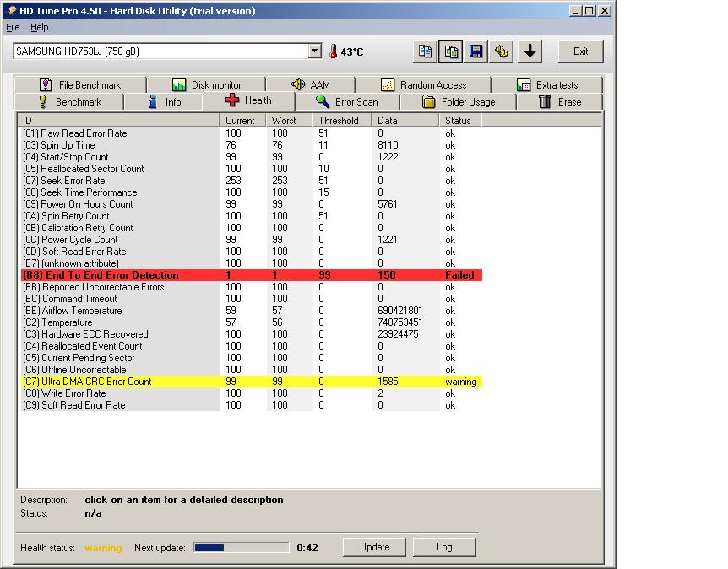Select the yellow Ultra DMA CRC Error Count row

point(252,382)
